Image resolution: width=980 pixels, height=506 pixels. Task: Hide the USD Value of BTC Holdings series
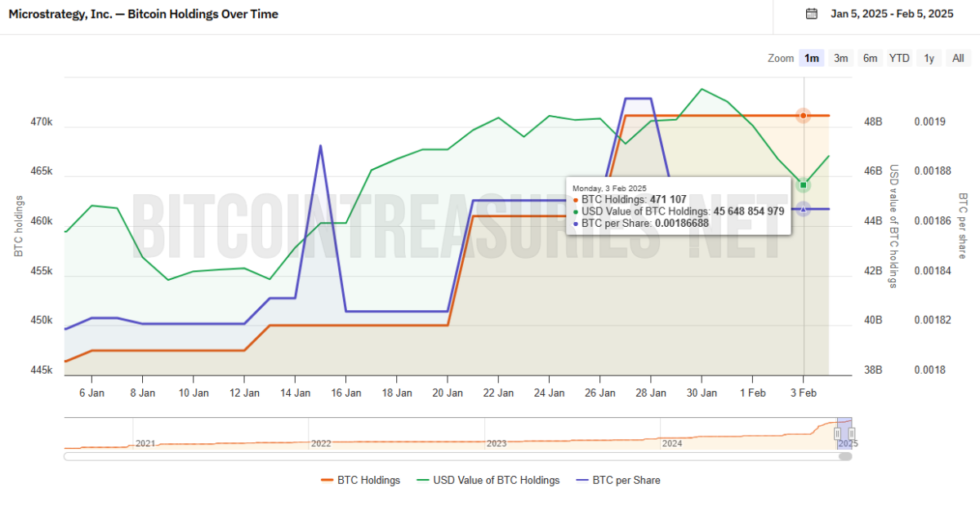click(488, 480)
